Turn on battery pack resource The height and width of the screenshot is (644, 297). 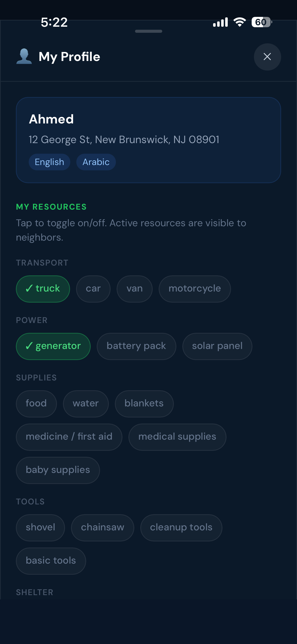tap(136, 346)
